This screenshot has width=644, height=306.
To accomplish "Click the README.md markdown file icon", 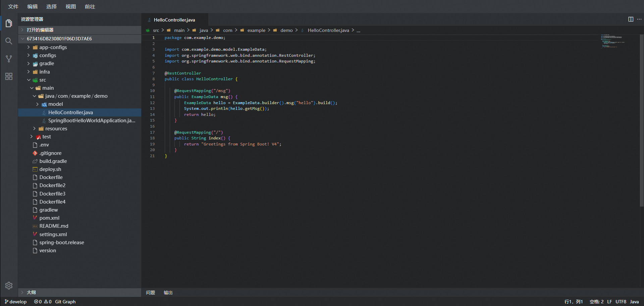I will [35, 226].
